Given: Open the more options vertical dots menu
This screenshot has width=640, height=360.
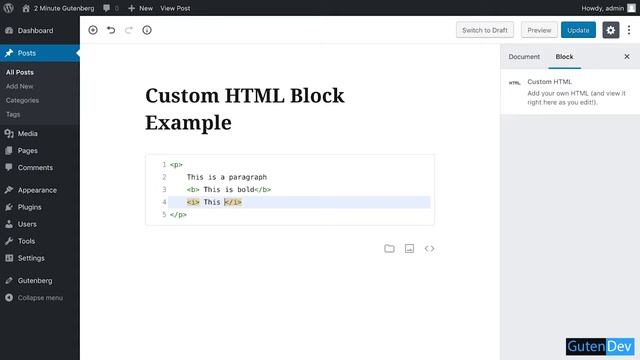Looking at the screenshot, I should [629, 30].
